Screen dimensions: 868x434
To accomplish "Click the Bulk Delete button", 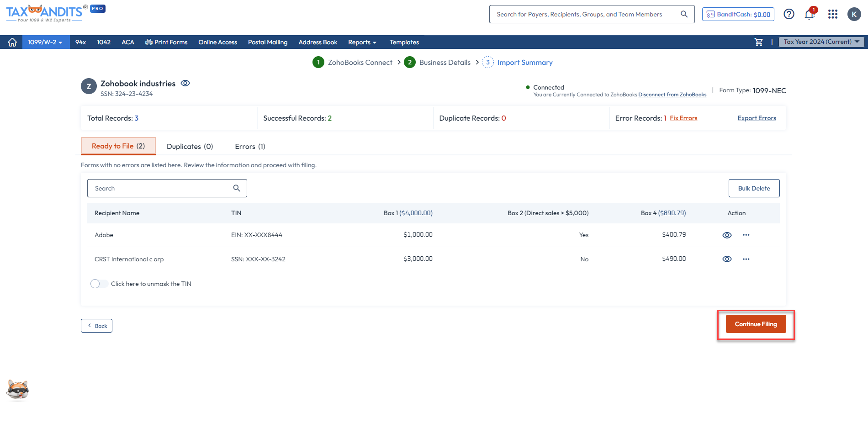I will [754, 188].
